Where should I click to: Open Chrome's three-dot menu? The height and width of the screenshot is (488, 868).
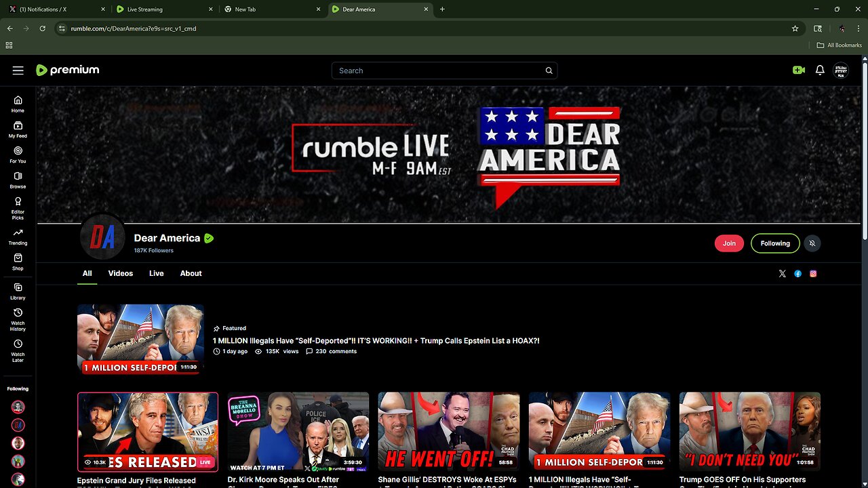tap(858, 28)
